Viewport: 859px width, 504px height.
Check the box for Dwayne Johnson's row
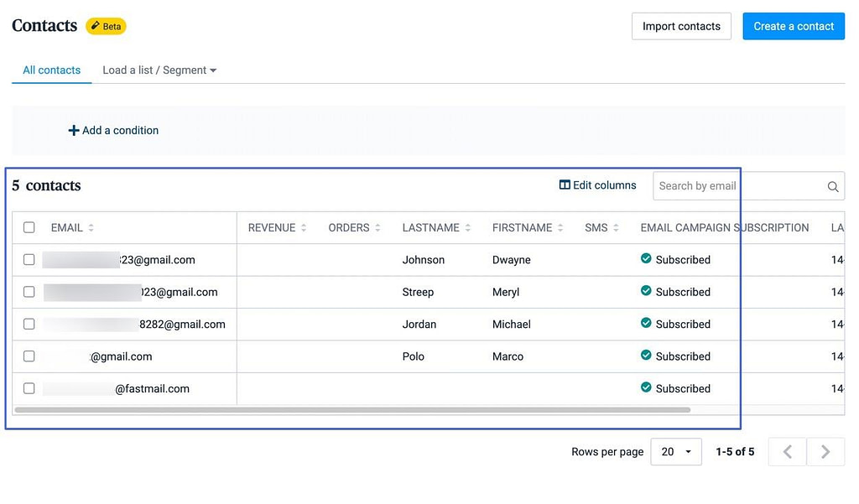[x=29, y=260]
